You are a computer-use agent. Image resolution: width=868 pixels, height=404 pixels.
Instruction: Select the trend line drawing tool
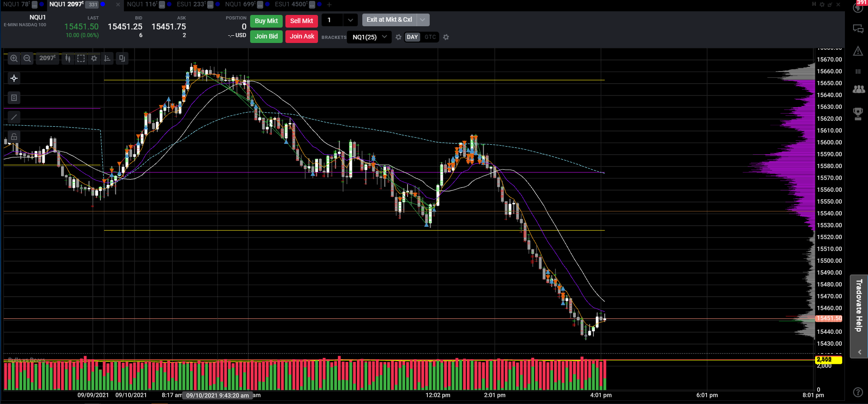click(x=14, y=117)
